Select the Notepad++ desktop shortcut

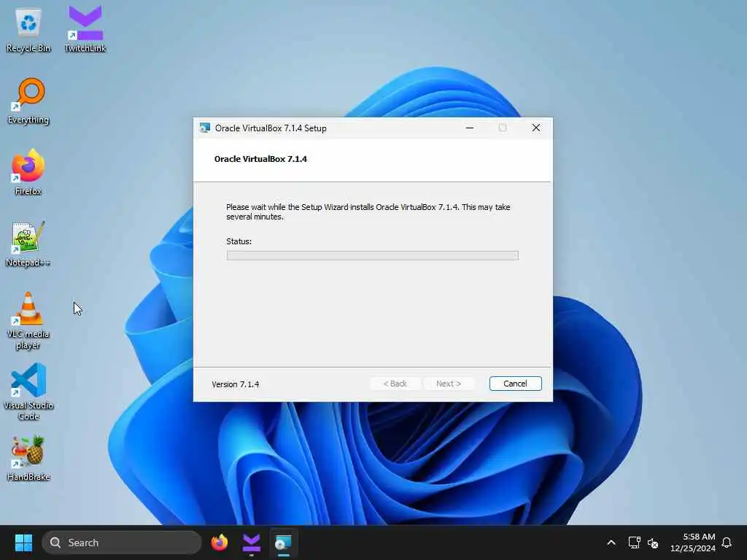coord(28,244)
